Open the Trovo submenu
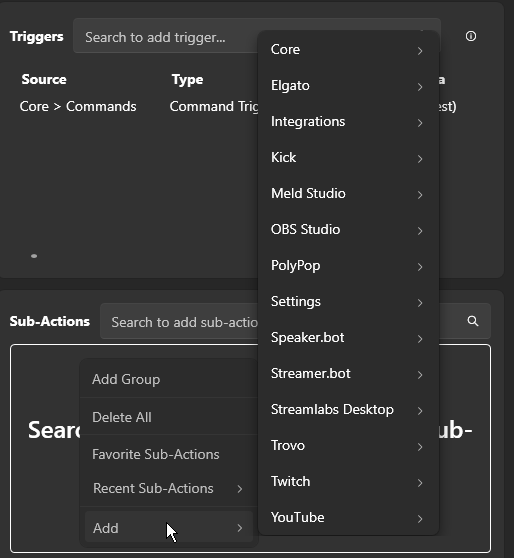 click(348, 446)
